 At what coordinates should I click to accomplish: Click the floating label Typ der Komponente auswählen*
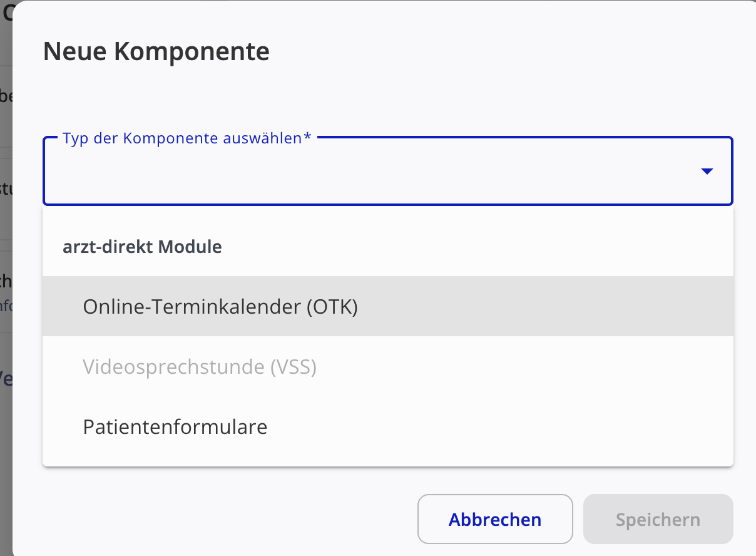coord(187,138)
